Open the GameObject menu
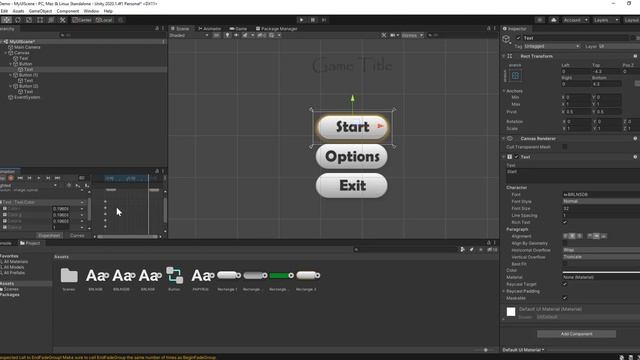Viewport: 640px width, 360px height. (40, 11)
